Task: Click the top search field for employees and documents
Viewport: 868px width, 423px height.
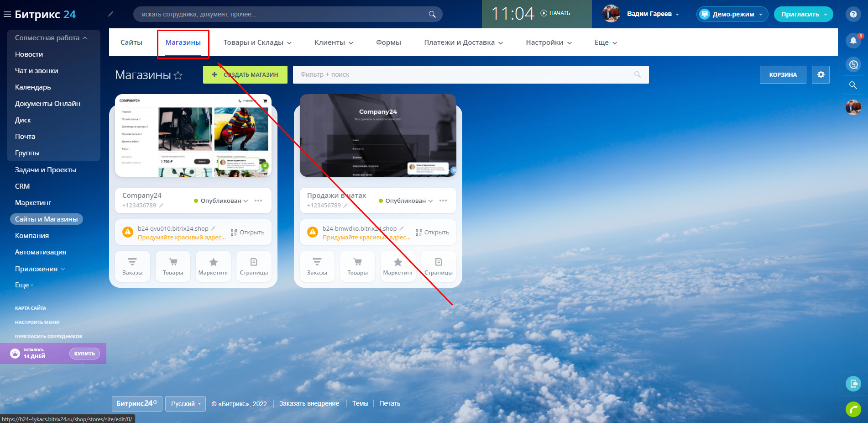Action: 288,14
